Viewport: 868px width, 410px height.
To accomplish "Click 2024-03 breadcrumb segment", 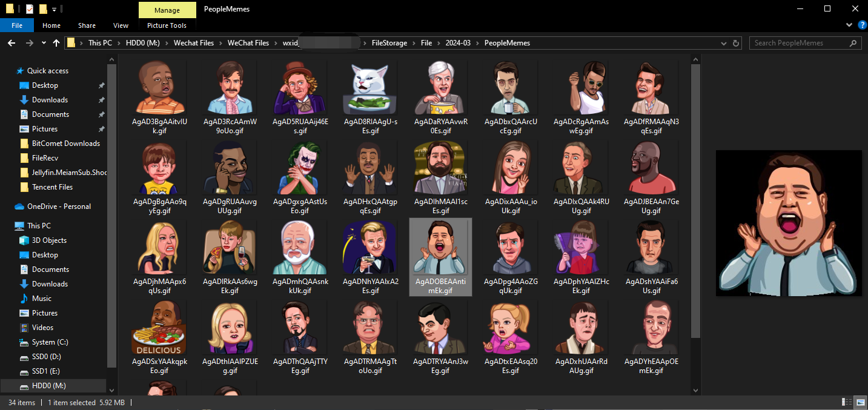I will [459, 43].
